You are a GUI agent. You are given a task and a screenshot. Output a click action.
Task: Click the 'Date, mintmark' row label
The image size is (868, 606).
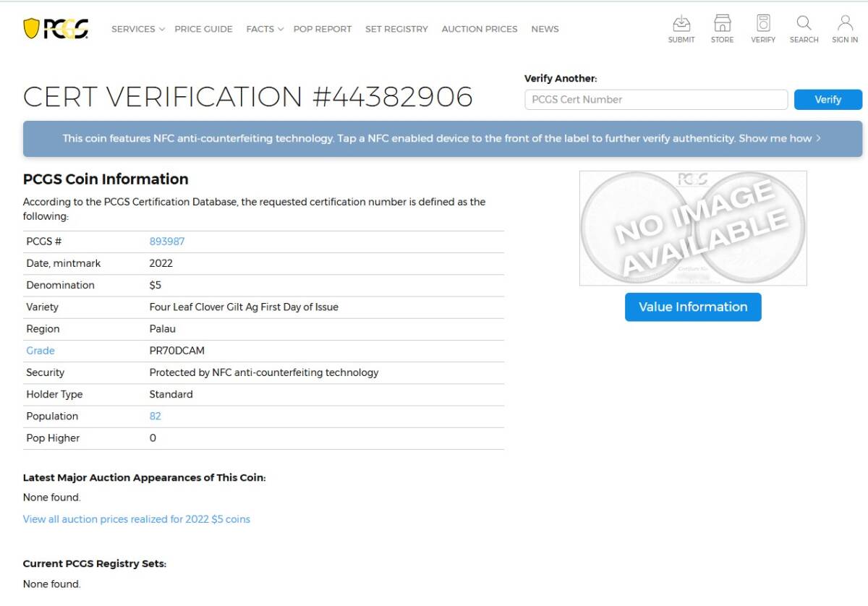(64, 263)
